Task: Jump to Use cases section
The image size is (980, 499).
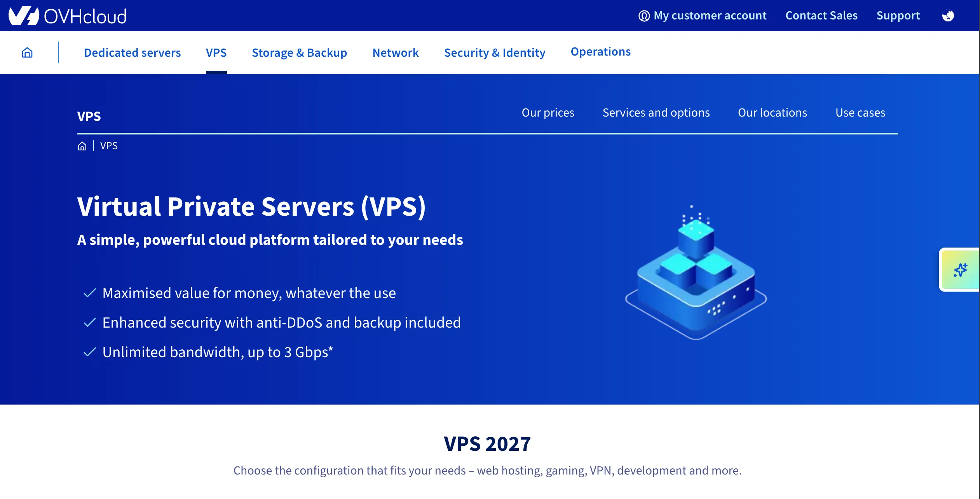Action: (860, 113)
